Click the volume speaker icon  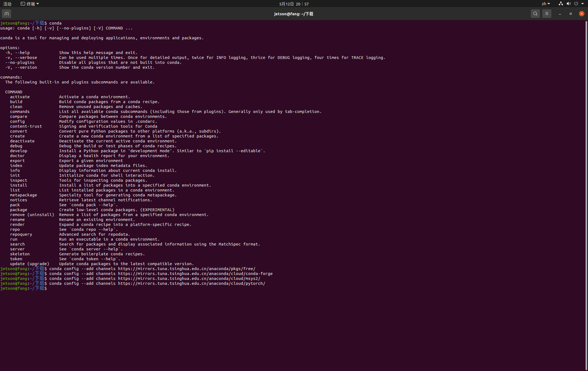coord(568,4)
